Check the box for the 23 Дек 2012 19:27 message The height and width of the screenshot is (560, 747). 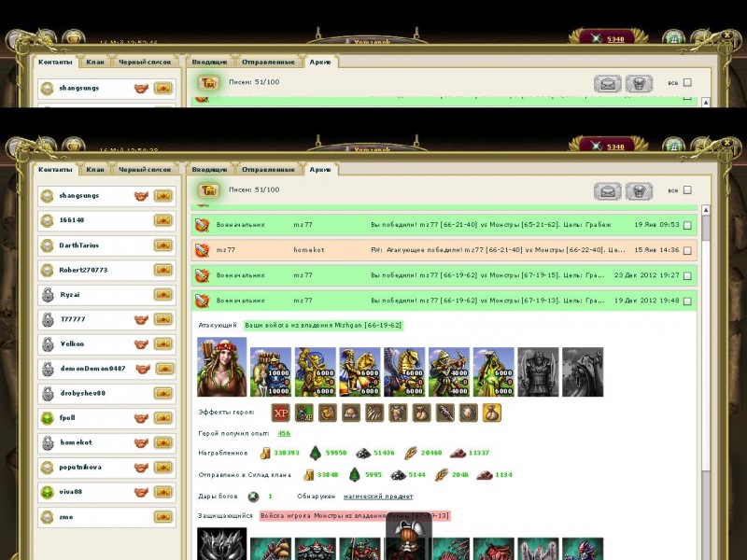687,275
